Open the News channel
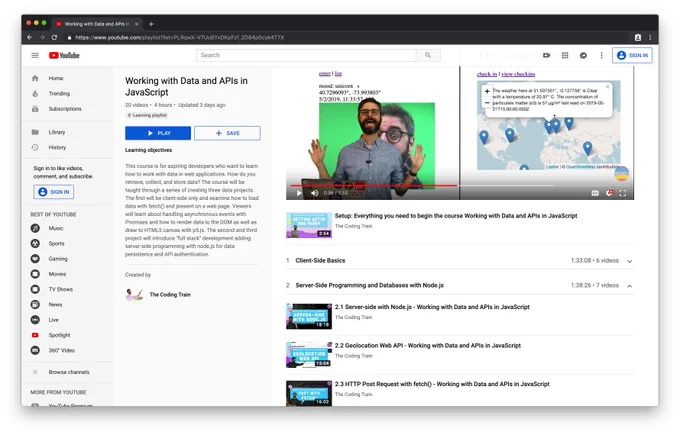The height and width of the screenshot is (435, 680). [55, 304]
